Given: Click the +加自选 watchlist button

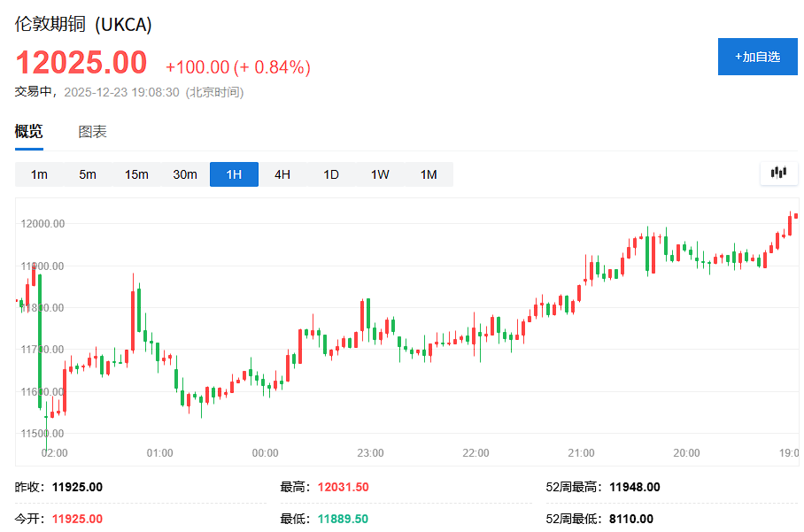Looking at the screenshot, I should pos(757,56).
